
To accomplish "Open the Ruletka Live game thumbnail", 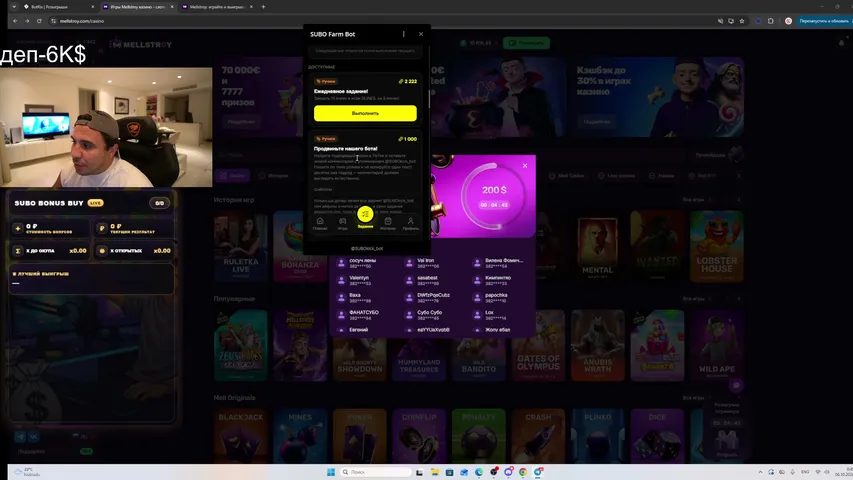I will coord(240,247).
